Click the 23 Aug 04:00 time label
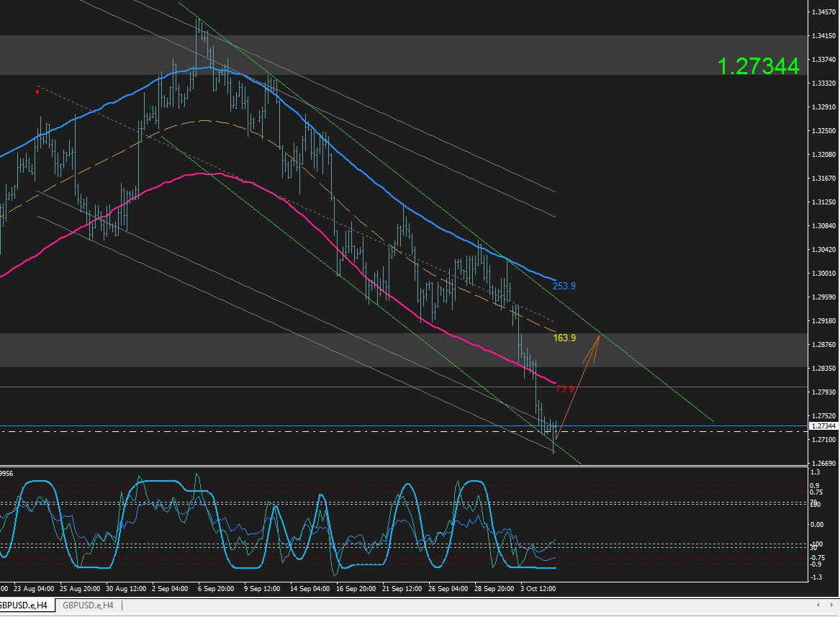The width and height of the screenshot is (840, 617). click(33, 589)
